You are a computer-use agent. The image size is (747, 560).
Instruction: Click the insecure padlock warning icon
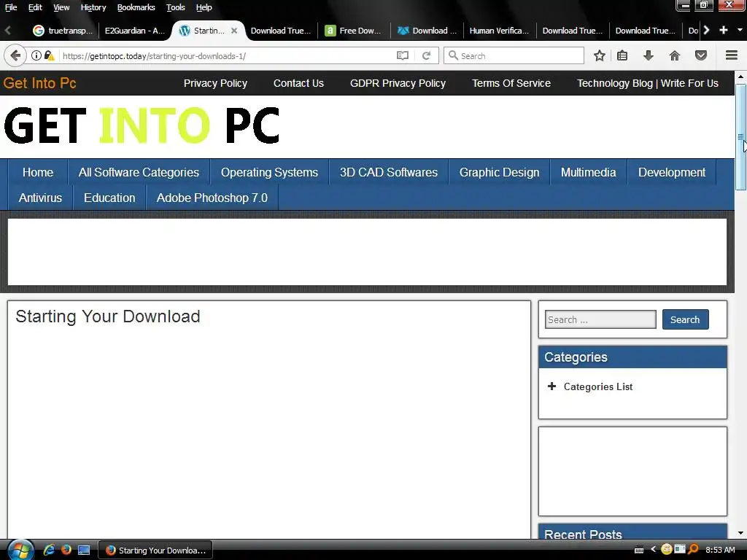pos(49,55)
